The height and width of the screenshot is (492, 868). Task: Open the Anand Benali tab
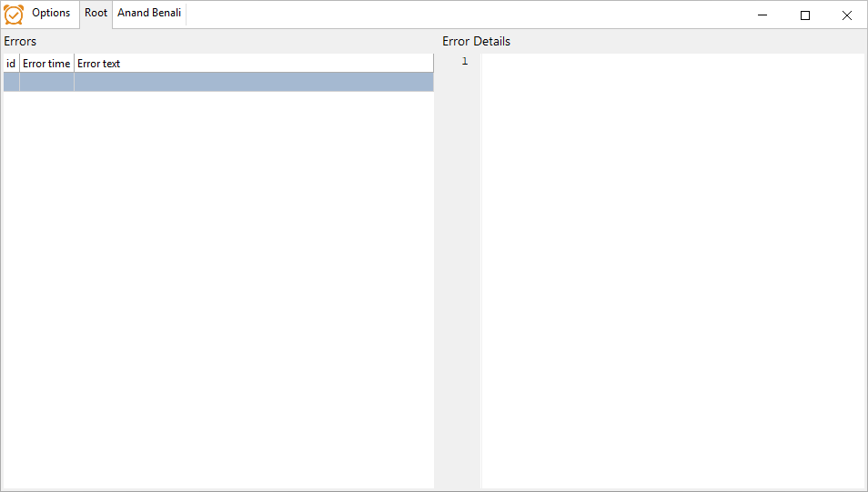coord(149,13)
